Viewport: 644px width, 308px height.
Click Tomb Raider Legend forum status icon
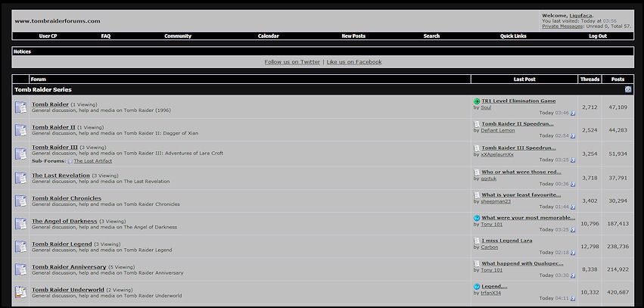tap(21, 247)
